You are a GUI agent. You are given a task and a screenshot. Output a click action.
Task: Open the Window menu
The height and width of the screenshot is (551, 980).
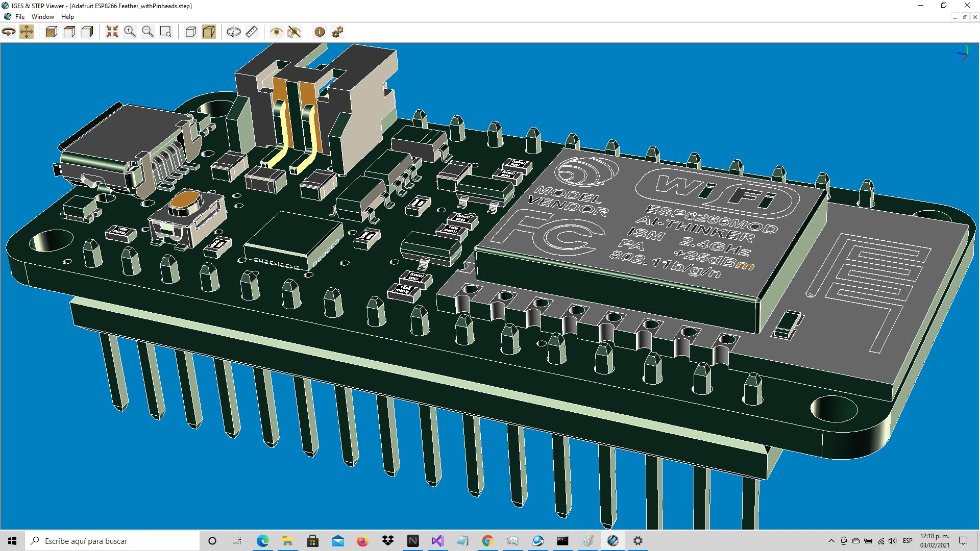point(43,16)
